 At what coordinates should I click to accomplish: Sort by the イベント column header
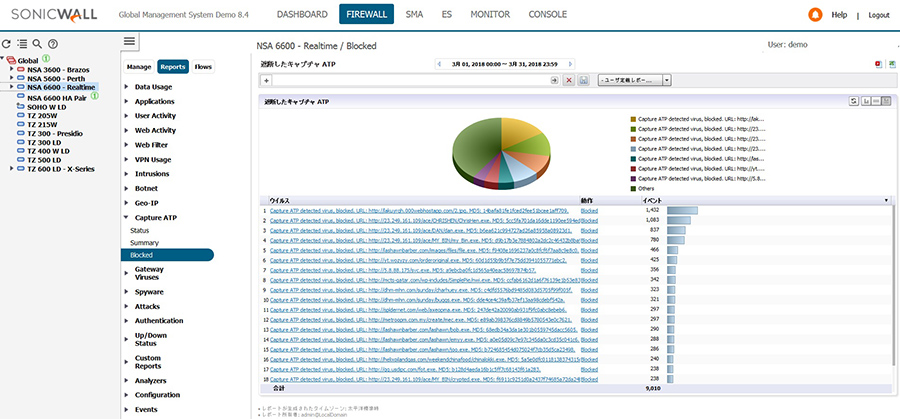[651, 200]
